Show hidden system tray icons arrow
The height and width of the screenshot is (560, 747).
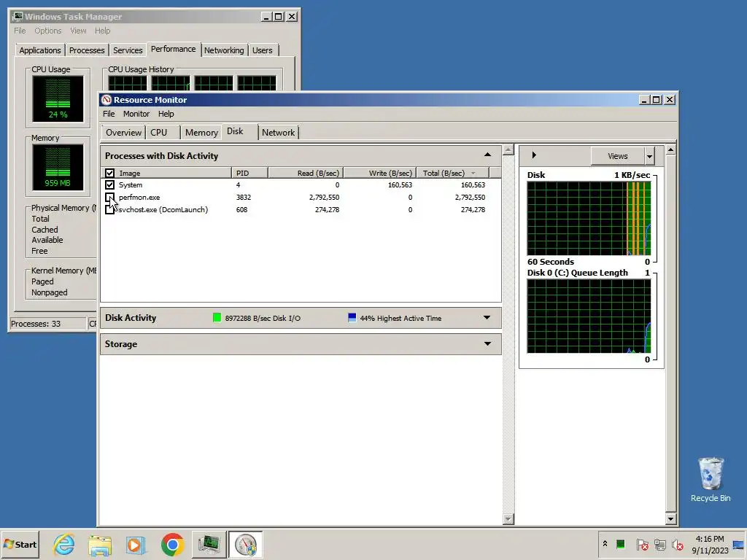(605, 544)
